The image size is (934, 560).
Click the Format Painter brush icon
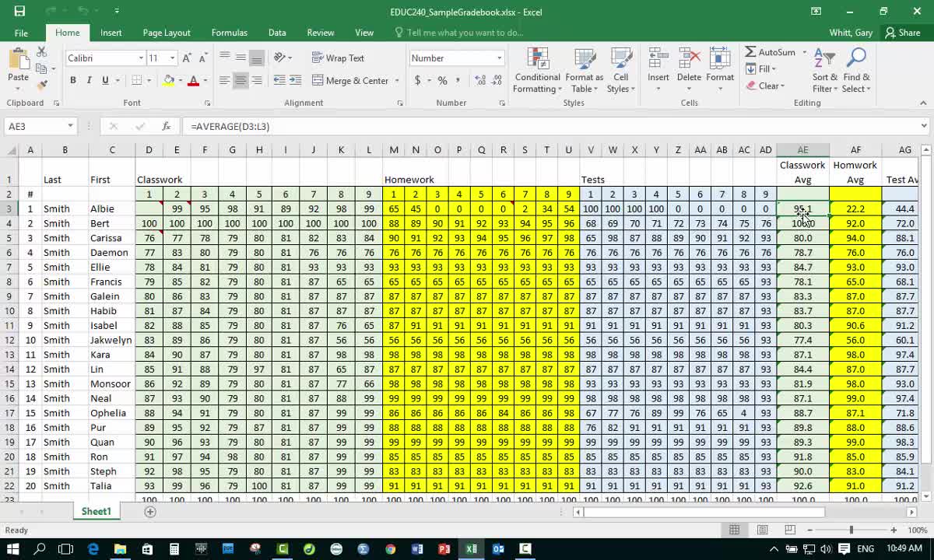41,84
